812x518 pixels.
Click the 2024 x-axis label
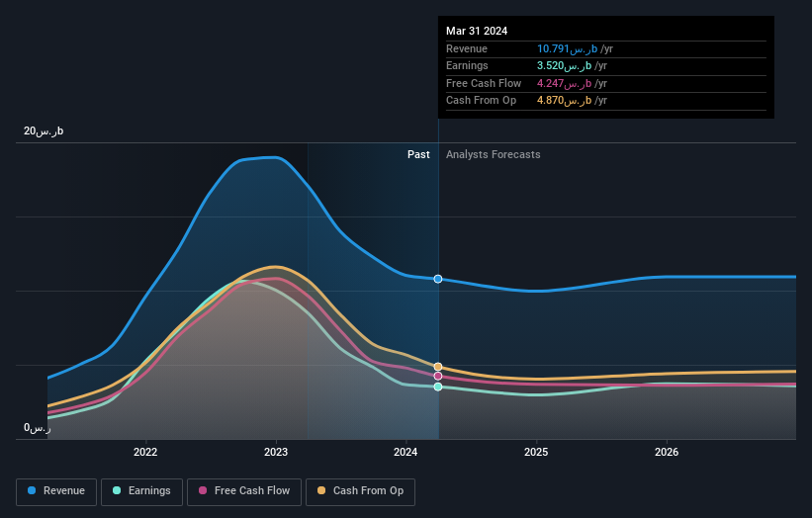click(x=406, y=452)
